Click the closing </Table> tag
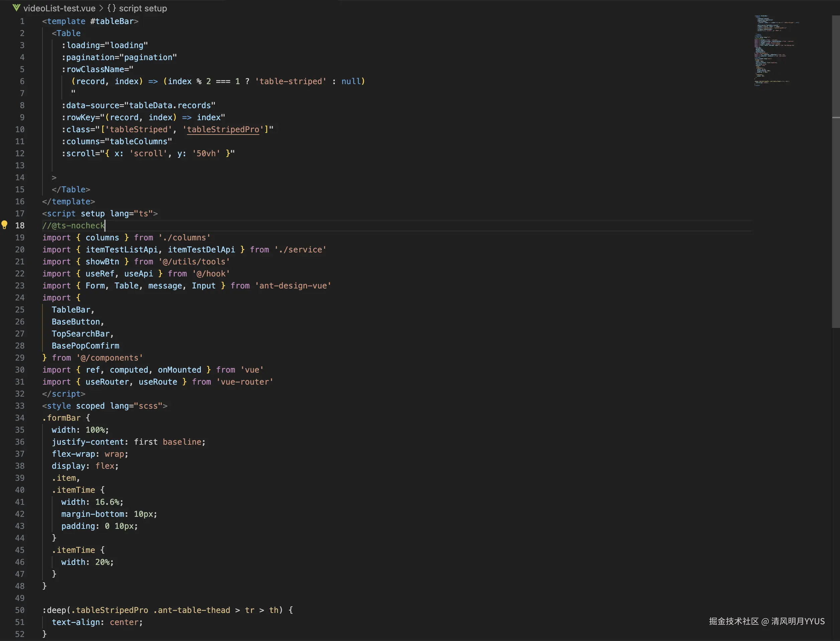The height and width of the screenshot is (641, 840). 71,189
